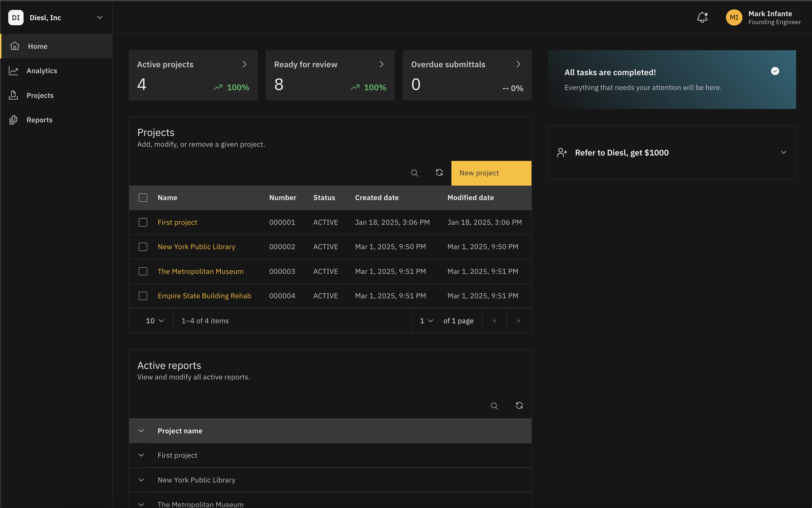The width and height of the screenshot is (812, 508).
Task: Click project number 000001
Action: (282, 222)
